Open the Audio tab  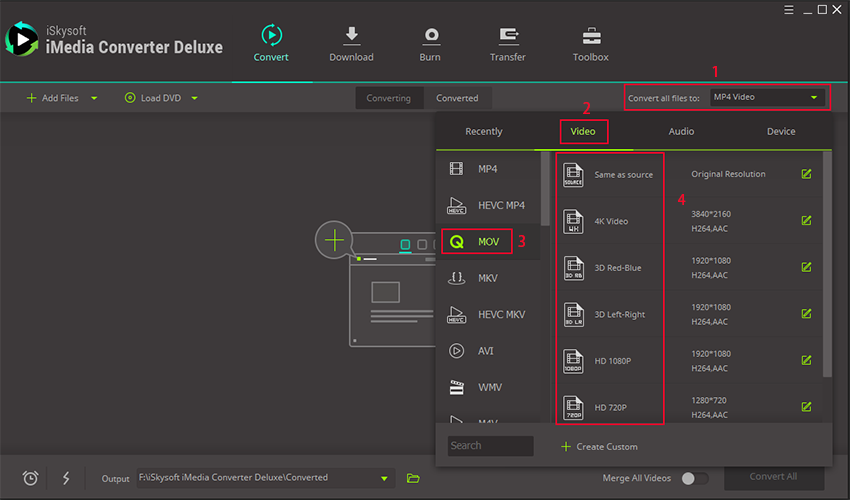coord(681,131)
